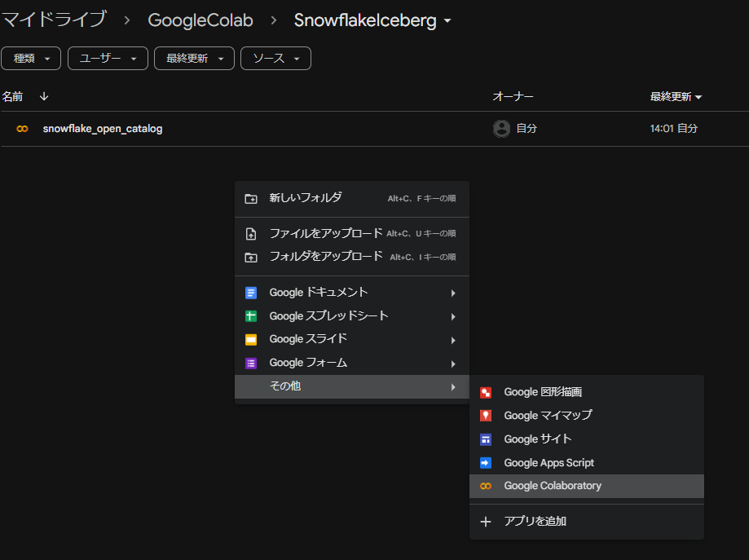Click the Google フォーム purple icon
Image resolution: width=749 pixels, height=560 pixels.
(x=251, y=363)
